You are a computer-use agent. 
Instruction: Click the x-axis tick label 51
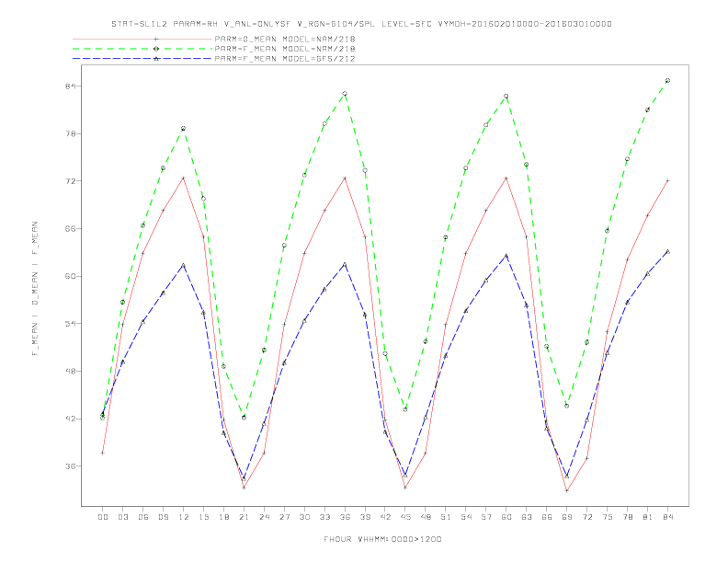coord(446,517)
